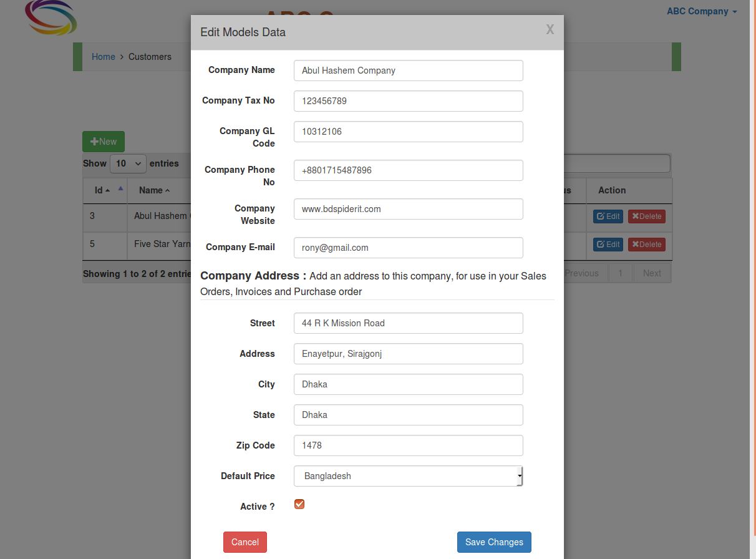Click into the Company Name field

(408, 70)
